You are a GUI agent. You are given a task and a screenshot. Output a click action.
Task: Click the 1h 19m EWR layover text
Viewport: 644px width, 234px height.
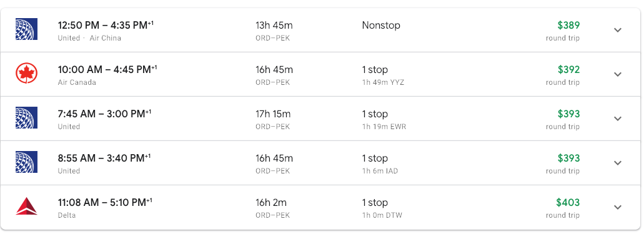click(384, 127)
